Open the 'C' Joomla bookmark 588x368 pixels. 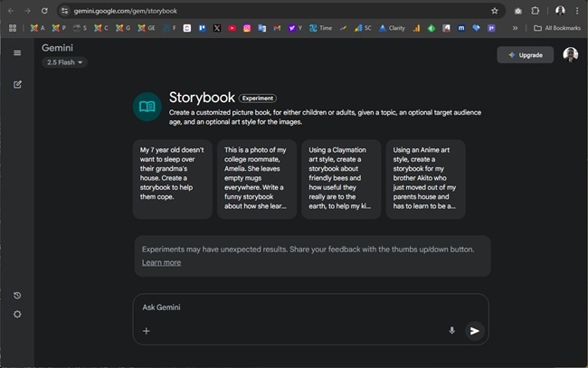point(101,28)
